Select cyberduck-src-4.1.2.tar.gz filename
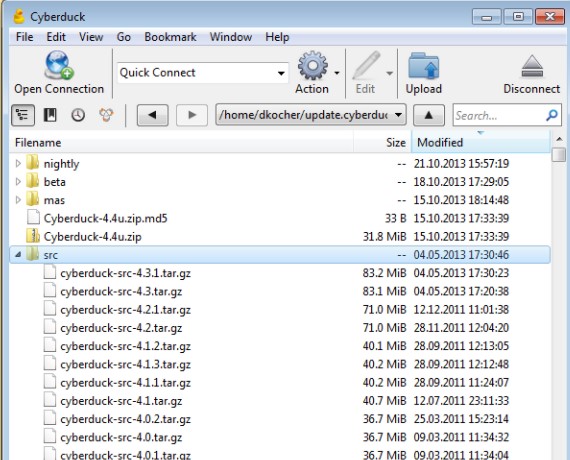The height and width of the screenshot is (460, 570). pos(125,346)
